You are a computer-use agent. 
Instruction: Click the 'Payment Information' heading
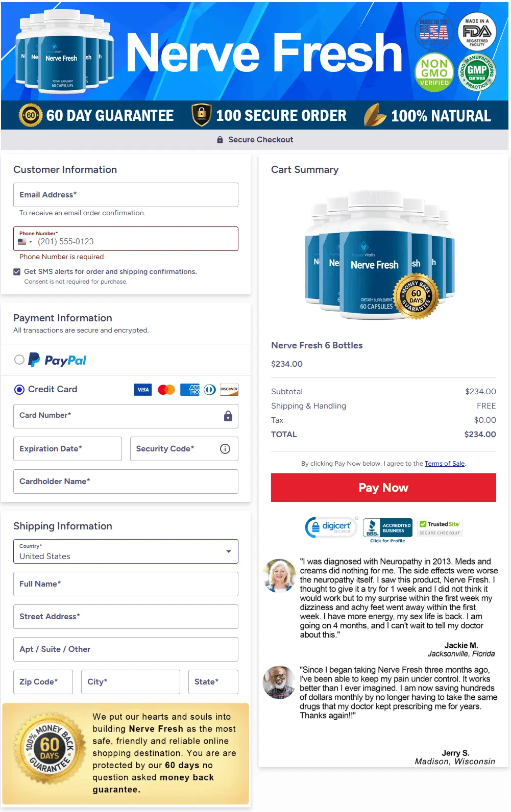click(x=63, y=318)
